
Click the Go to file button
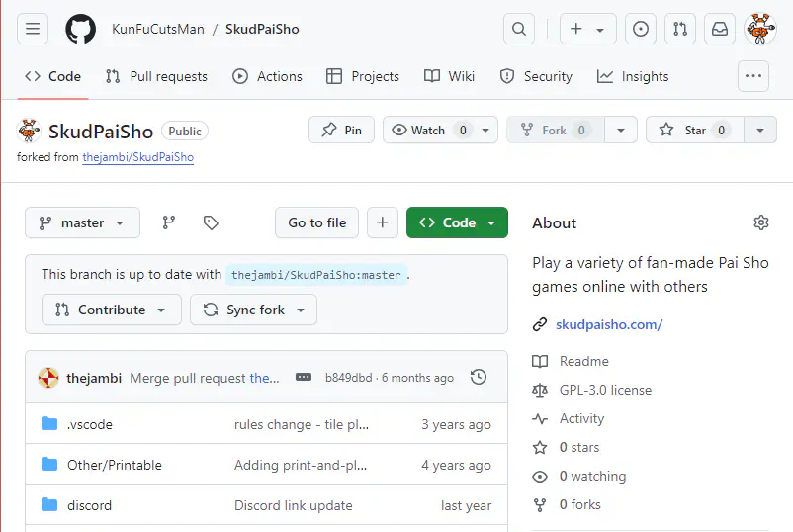coord(316,222)
